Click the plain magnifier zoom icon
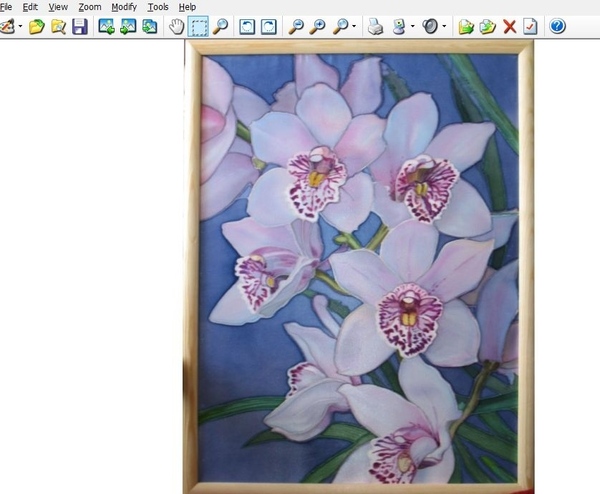Viewport: 600px width, 494px height. 341,26
